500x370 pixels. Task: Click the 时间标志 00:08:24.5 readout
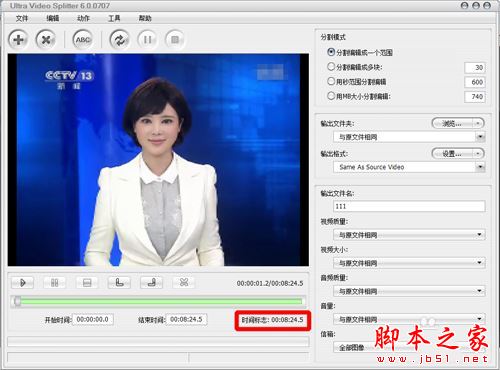[273, 320]
